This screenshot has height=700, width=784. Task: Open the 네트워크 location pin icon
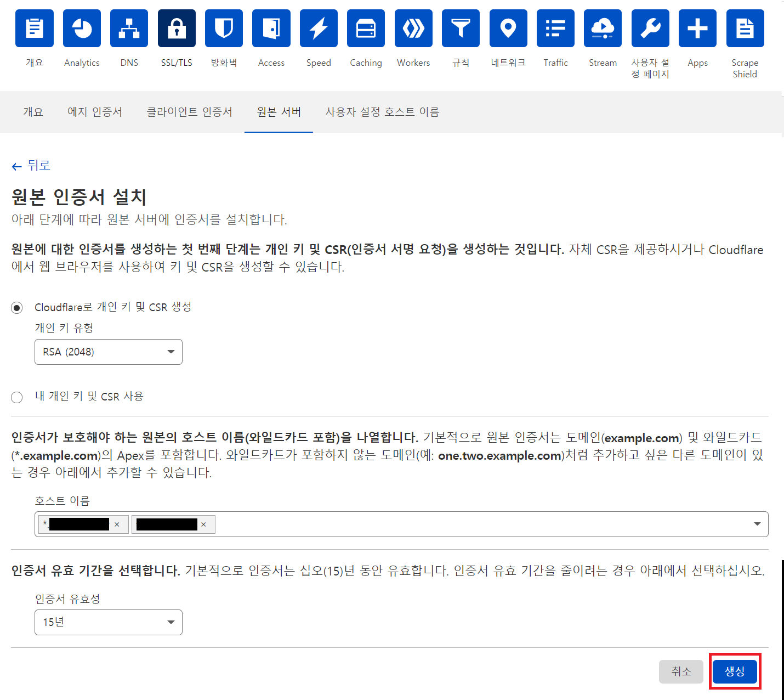point(508,28)
